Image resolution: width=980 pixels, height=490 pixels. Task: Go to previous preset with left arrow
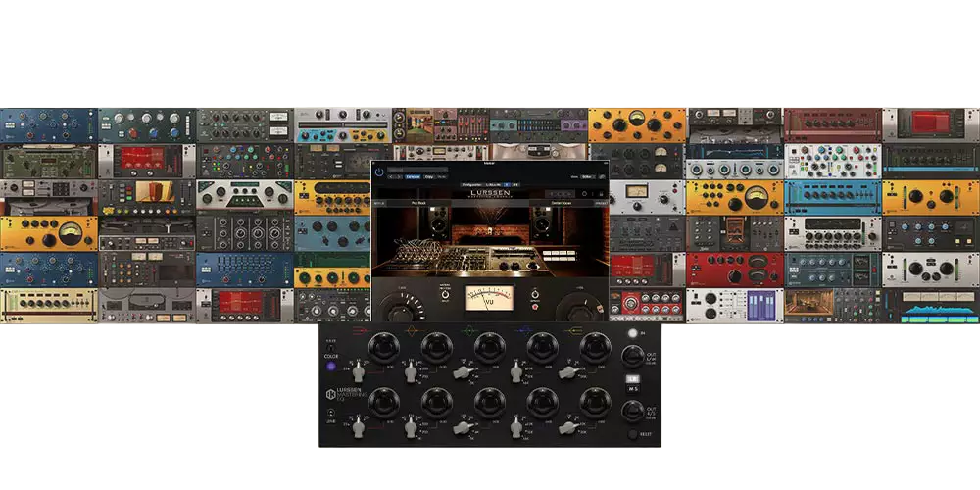(x=391, y=176)
